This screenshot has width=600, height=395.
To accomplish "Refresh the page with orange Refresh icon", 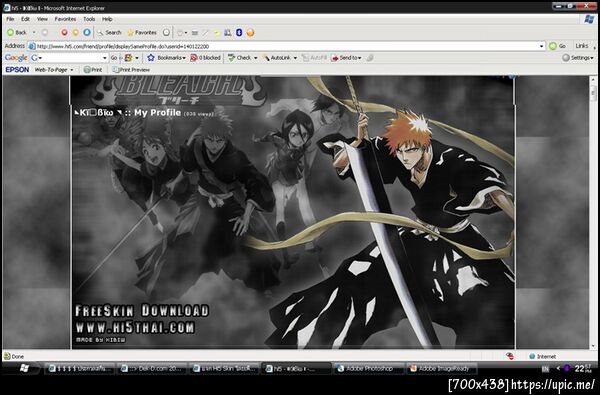I will pos(75,33).
